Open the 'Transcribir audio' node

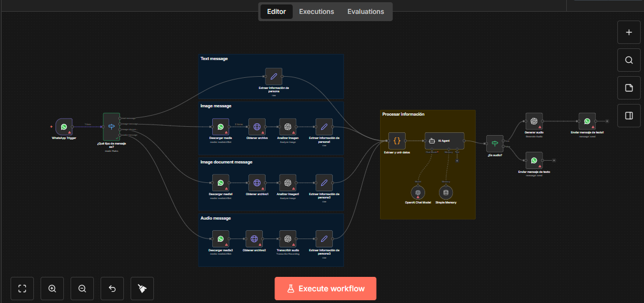point(288,239)
